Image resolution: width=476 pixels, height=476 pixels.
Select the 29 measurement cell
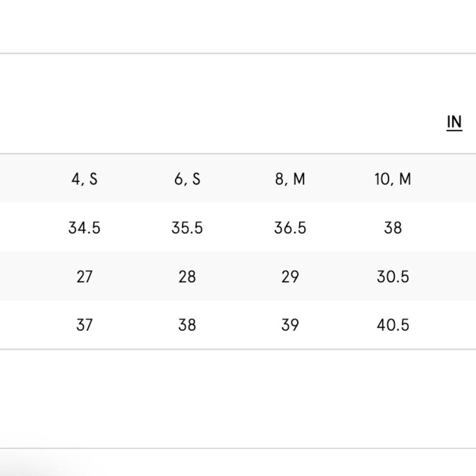coord(290,277)
